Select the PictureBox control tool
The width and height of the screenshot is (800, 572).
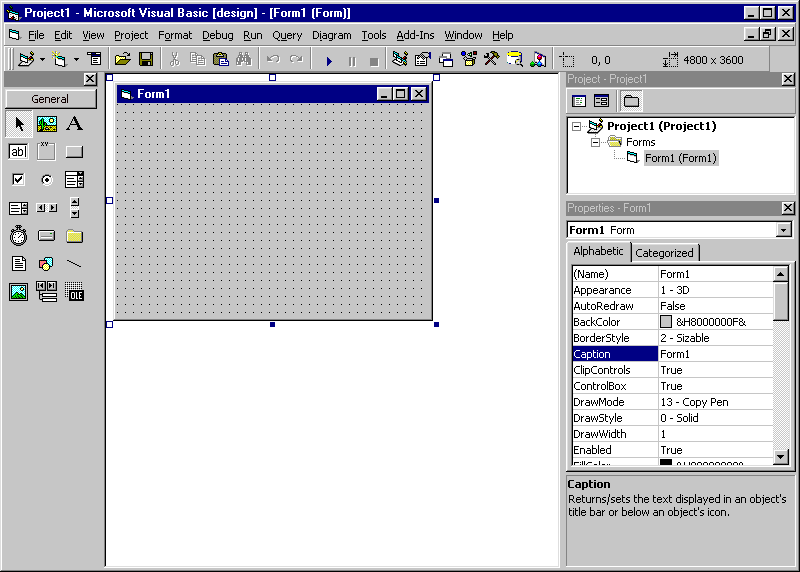coord(46,124)
